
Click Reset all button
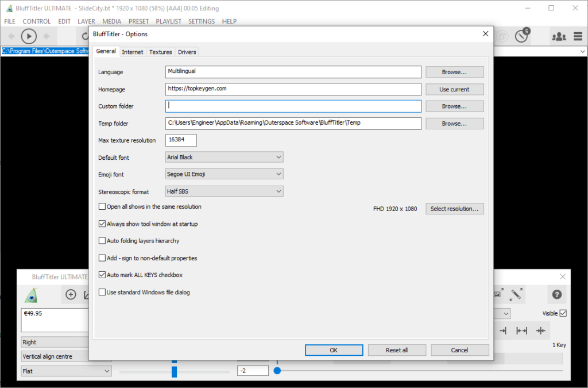pos(397,350)
